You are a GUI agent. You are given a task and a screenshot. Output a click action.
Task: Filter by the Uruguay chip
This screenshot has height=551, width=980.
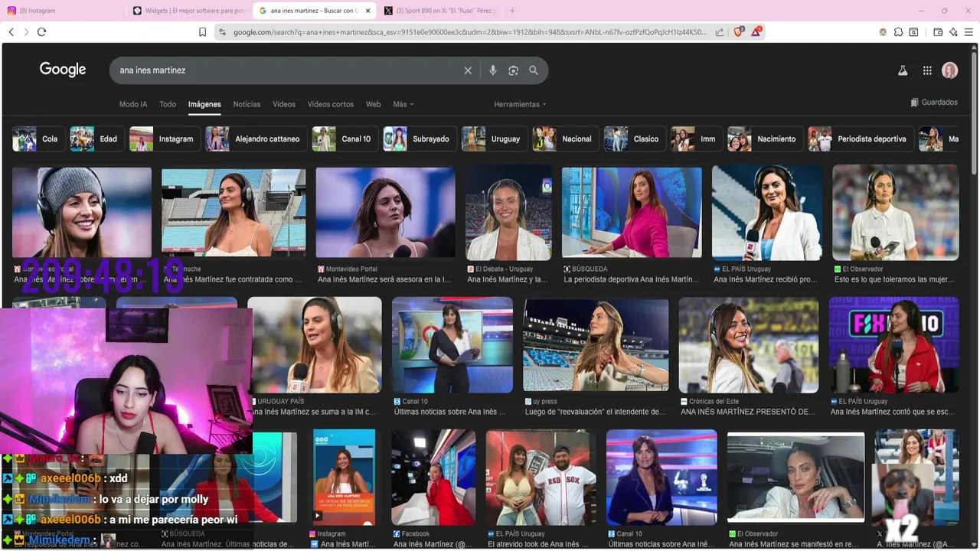(x=494, y=139)
